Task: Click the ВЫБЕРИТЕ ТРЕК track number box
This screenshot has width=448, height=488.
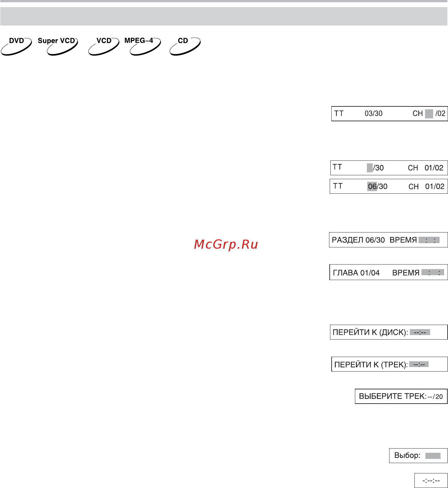Action: (401, 396)
